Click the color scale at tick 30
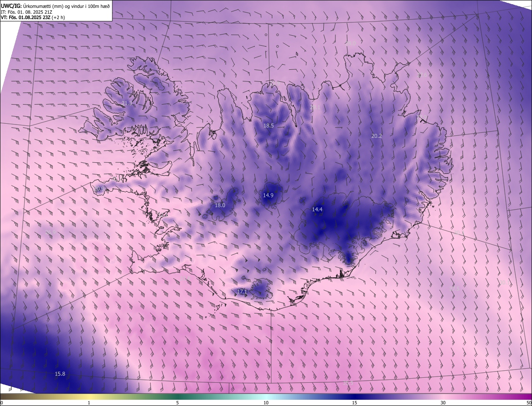This screenshot has height=406, width=532. click(x=443, y=403)
